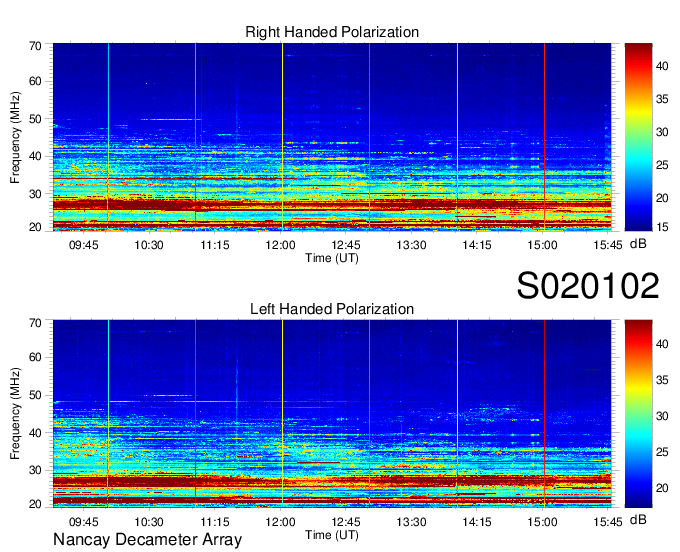Viewport: 680px width, 552px height.
Task: Click the 09:45 tick under Right Handed plot
Action: pos(84,245)
